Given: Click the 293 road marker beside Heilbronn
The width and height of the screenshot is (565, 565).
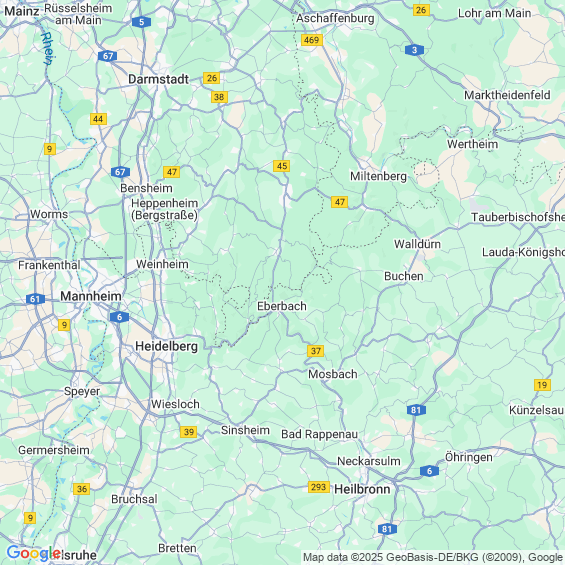Looking at the screenshot, I should tap(319, 487).
